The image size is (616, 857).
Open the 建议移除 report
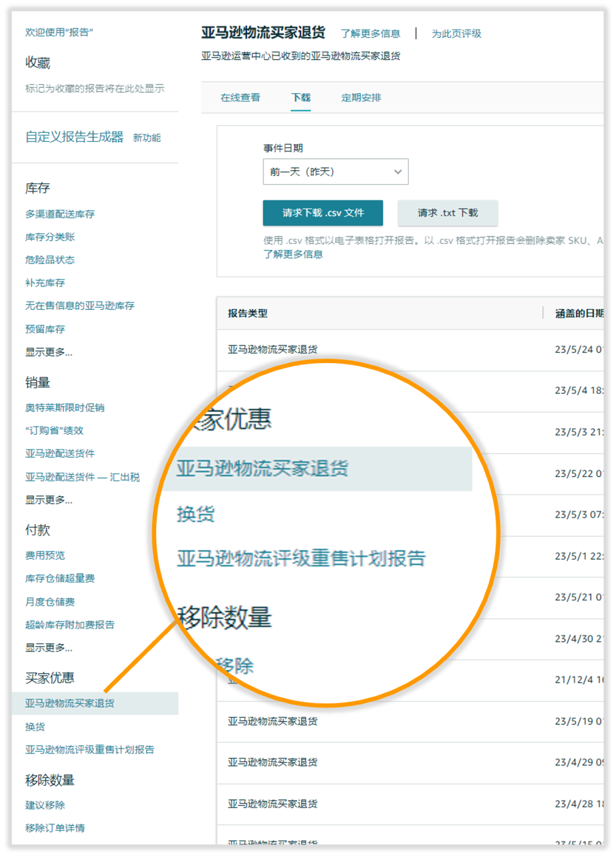coord(44,805)
